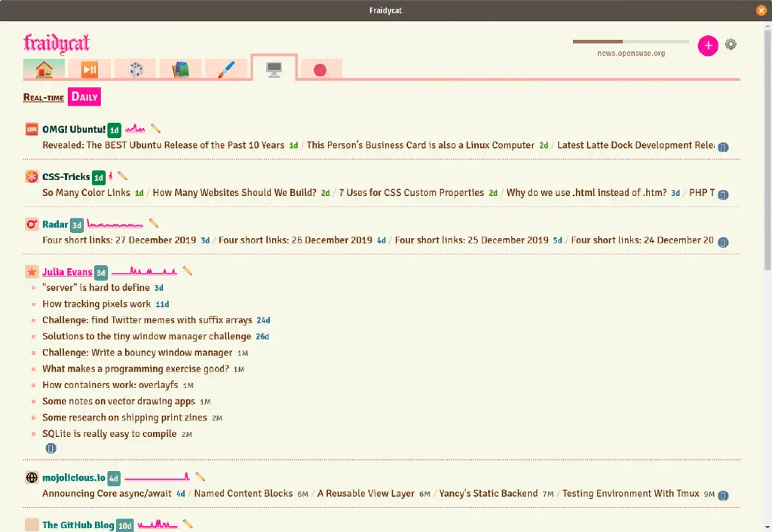Open 'SQLite is really easy to compile'

pos(109,433)
